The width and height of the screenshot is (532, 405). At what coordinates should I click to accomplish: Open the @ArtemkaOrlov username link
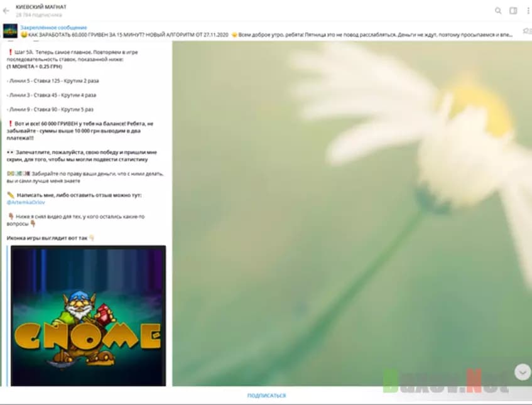point(26,202)
